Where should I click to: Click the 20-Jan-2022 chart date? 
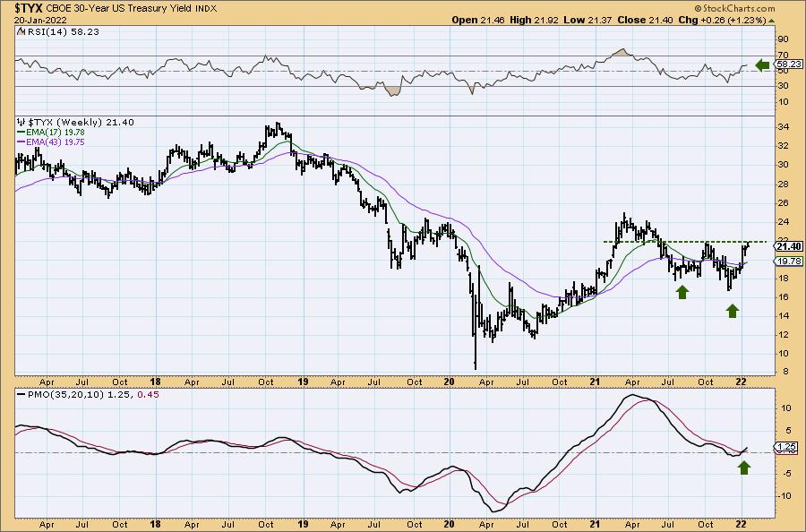pyautogui.click(x=40, y=20)
